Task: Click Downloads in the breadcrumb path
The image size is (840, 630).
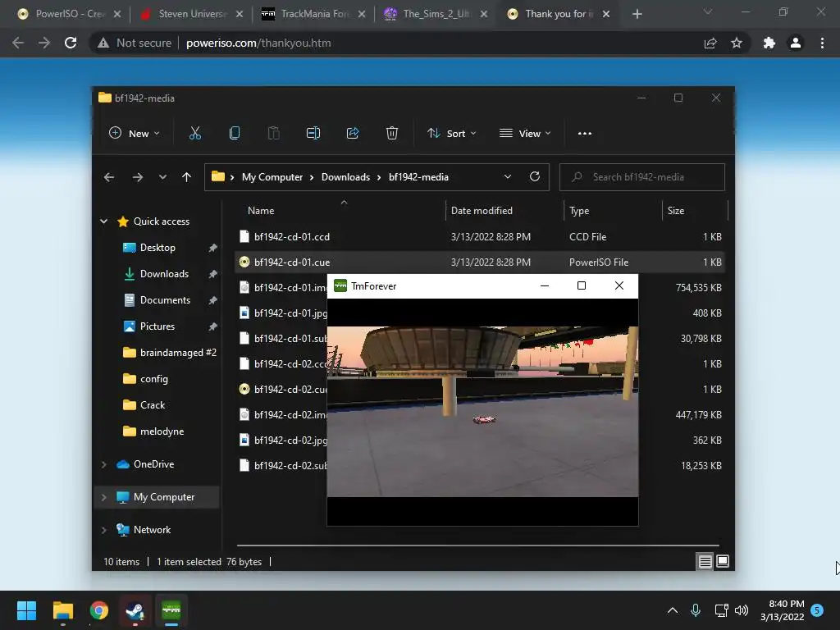Action: [345, 177]
